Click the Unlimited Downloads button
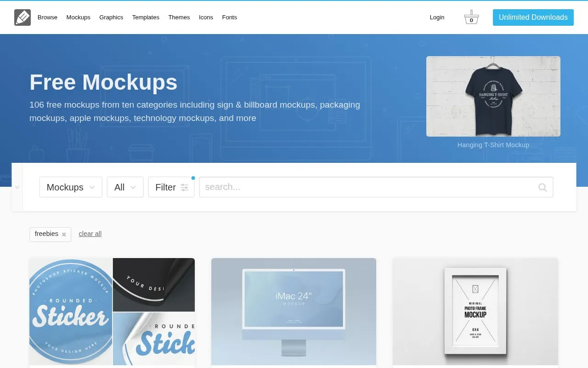Image resolution: width=588 pixels, height=368 pixels. pos(533,17)
